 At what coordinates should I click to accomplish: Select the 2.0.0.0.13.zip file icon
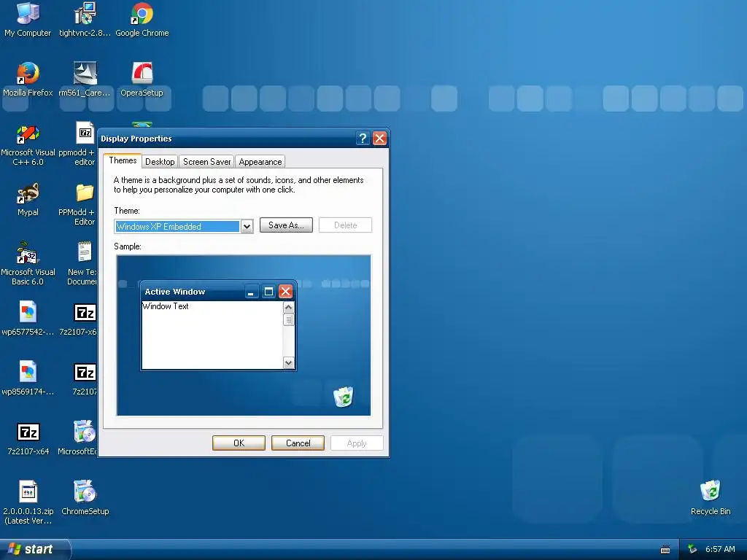[28, 502]
